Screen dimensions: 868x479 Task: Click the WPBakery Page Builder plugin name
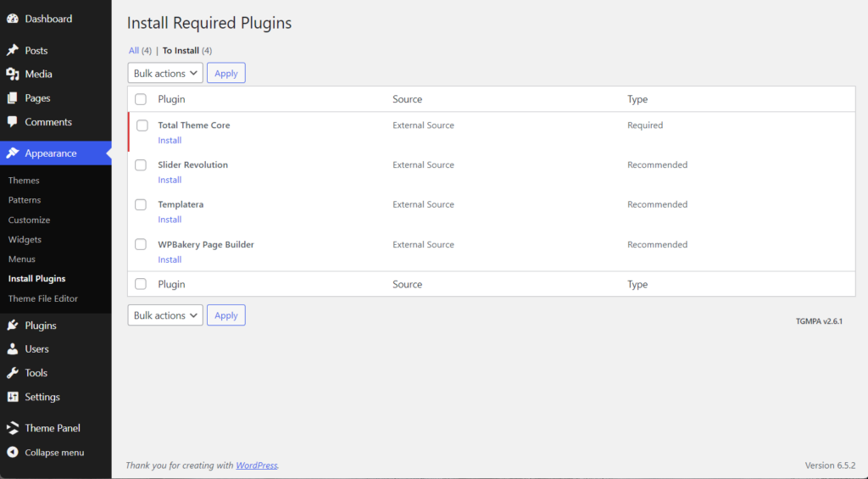[206, 245]
